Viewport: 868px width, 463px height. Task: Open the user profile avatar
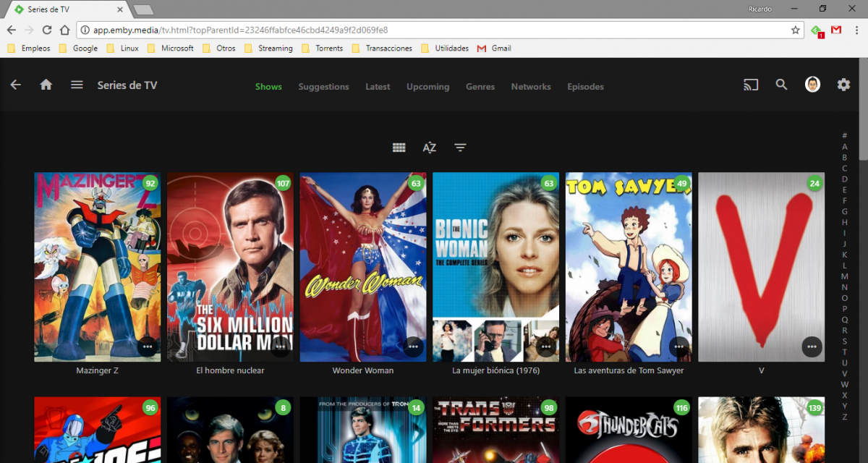click(x=812, y=85)
